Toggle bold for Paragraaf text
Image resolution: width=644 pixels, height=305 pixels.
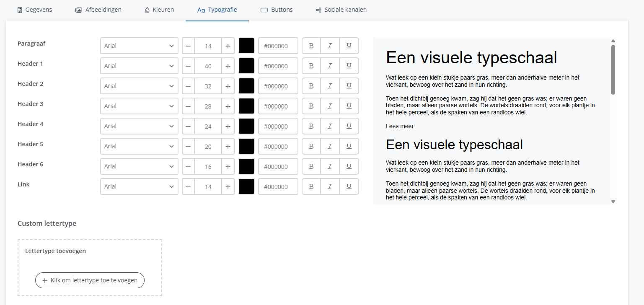311,46
